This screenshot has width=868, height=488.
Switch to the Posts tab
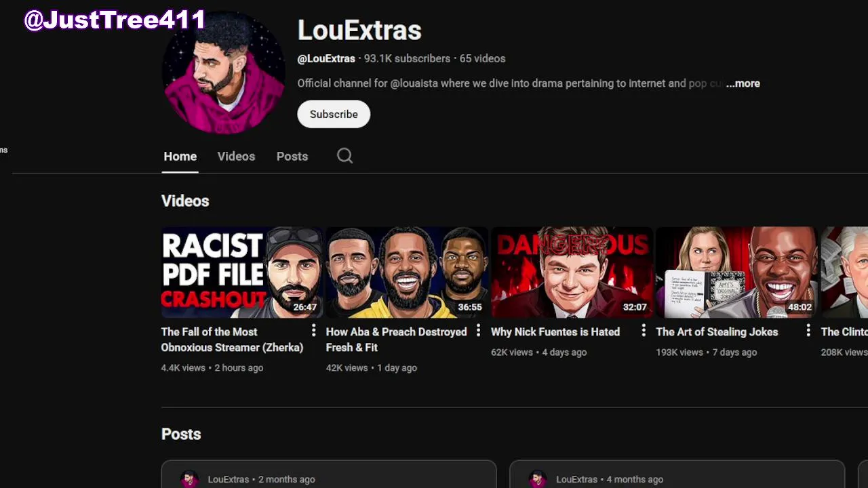point(292,156)
